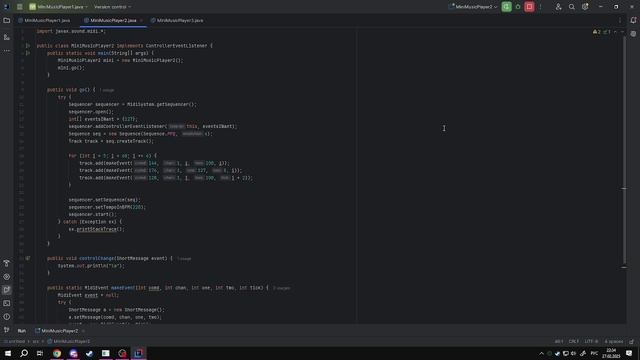Screen dimensions: 640x360
Task: Open the main menu hamburger icon
Action: 20,7
